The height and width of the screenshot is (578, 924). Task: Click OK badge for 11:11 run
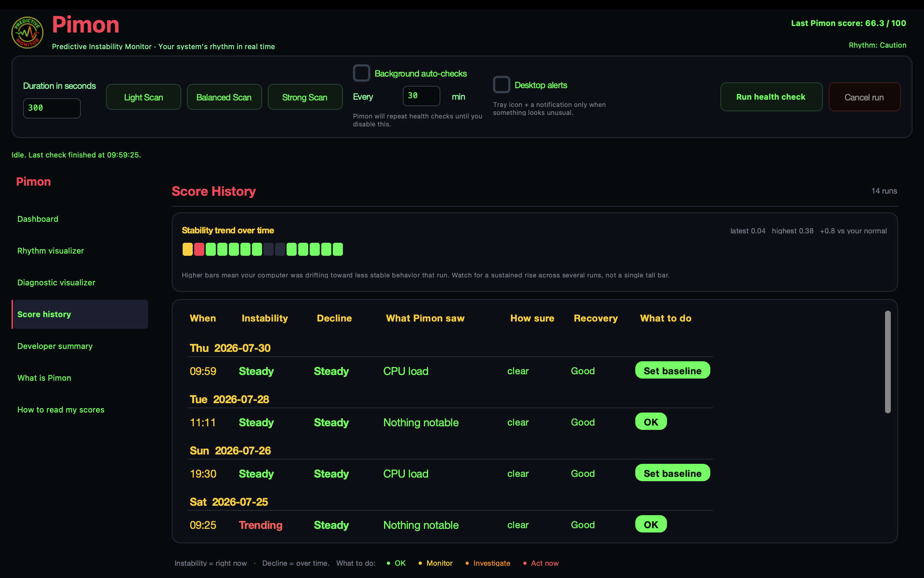[x=651, y=422]
